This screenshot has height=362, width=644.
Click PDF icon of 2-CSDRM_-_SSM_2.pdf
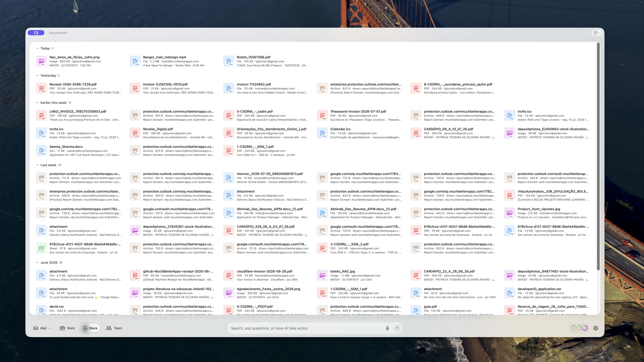tap(322, 248)
